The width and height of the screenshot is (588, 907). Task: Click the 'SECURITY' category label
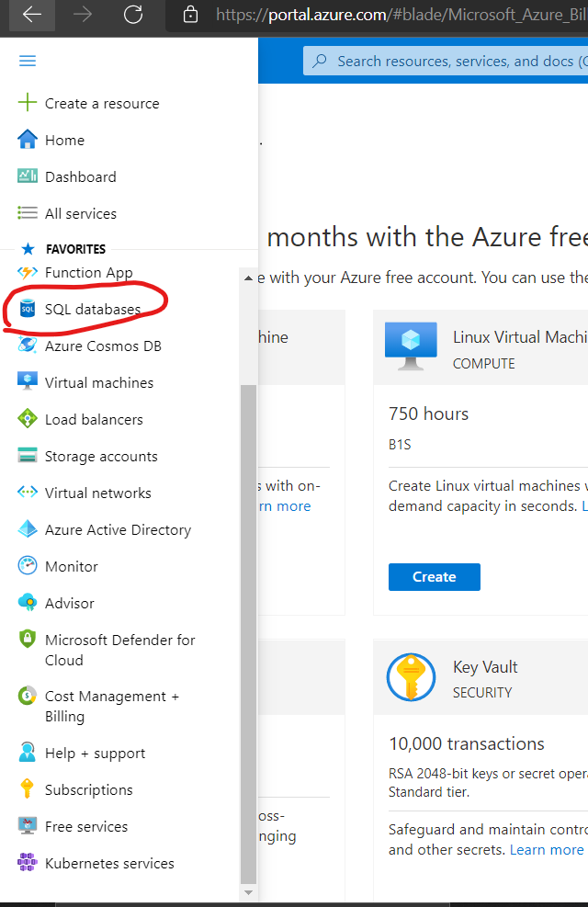482,692
